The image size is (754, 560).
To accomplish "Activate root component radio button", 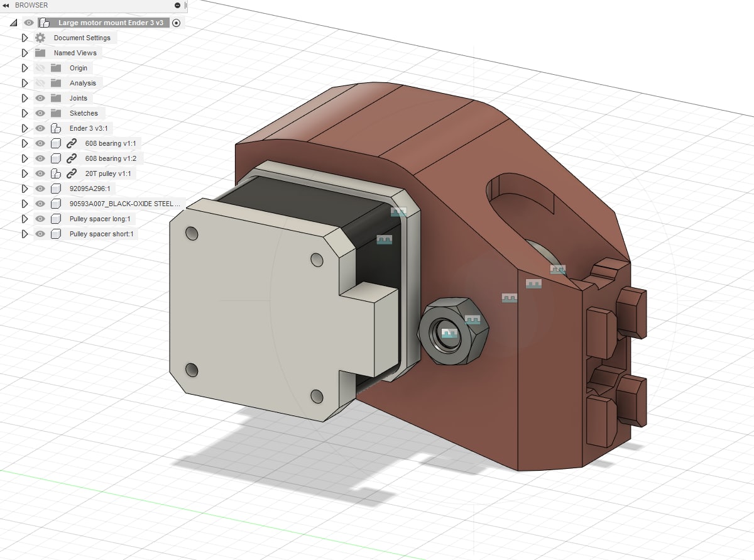I will 176,23.
